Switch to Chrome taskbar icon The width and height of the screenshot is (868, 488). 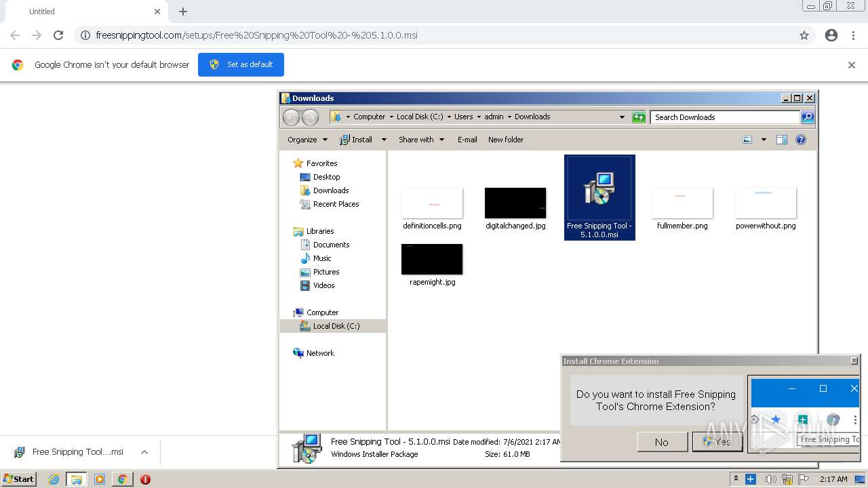click(122, 479)
